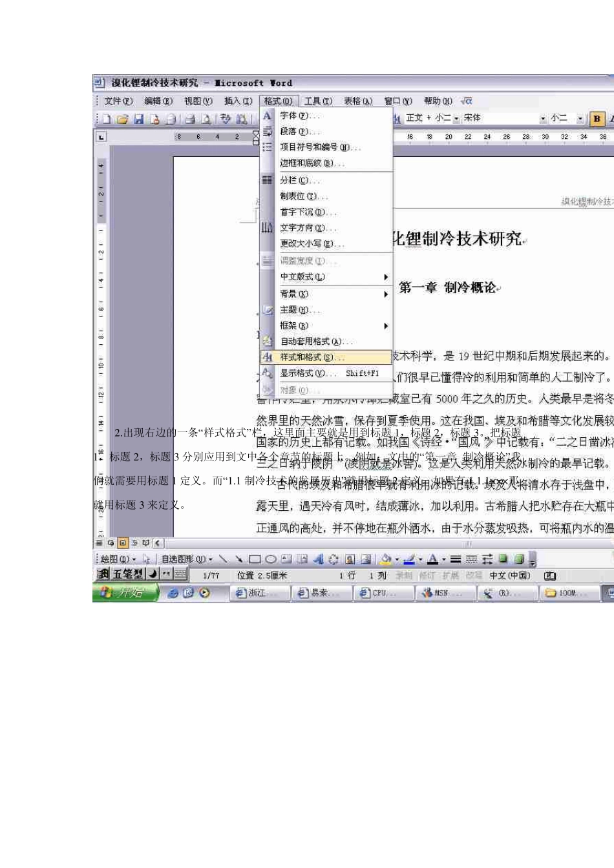The width and height of the screenshot is (614, 868).
Task: Click the Fill Color paint bucket
Action: (x=386, y=559)
